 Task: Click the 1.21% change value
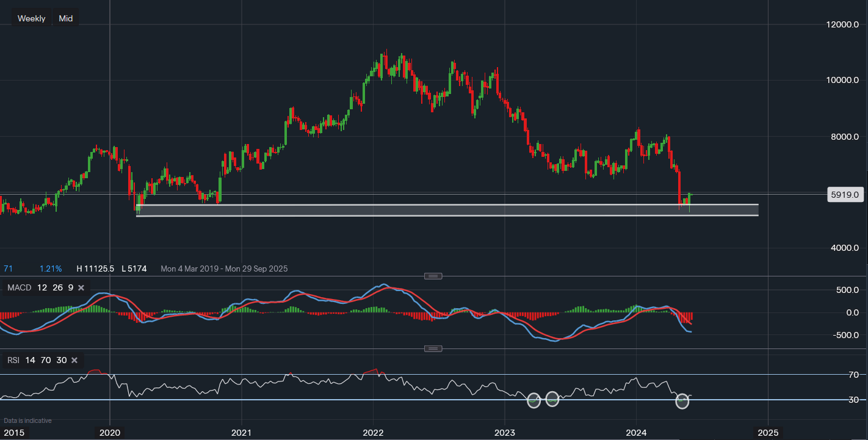coord(51,269)
